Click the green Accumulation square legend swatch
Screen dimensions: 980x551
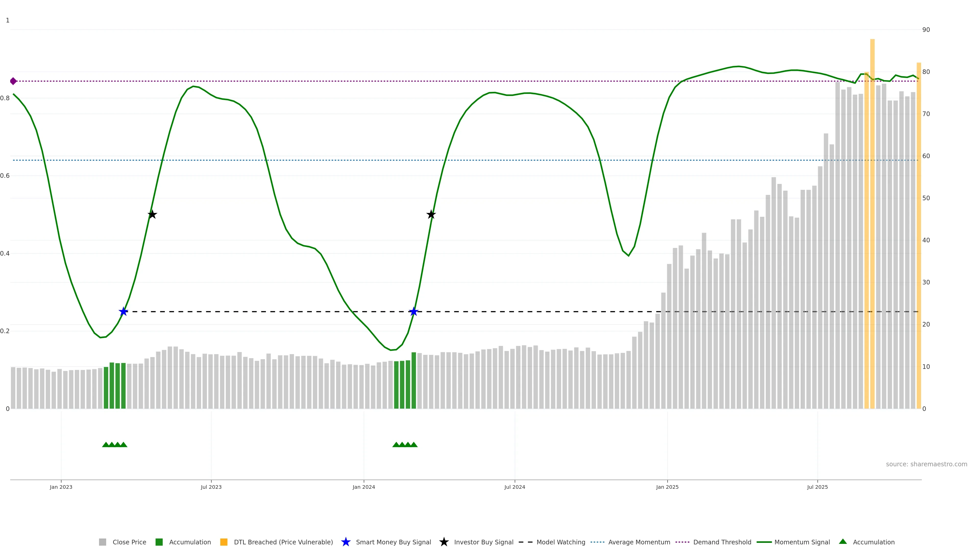[x=159, y=542]
